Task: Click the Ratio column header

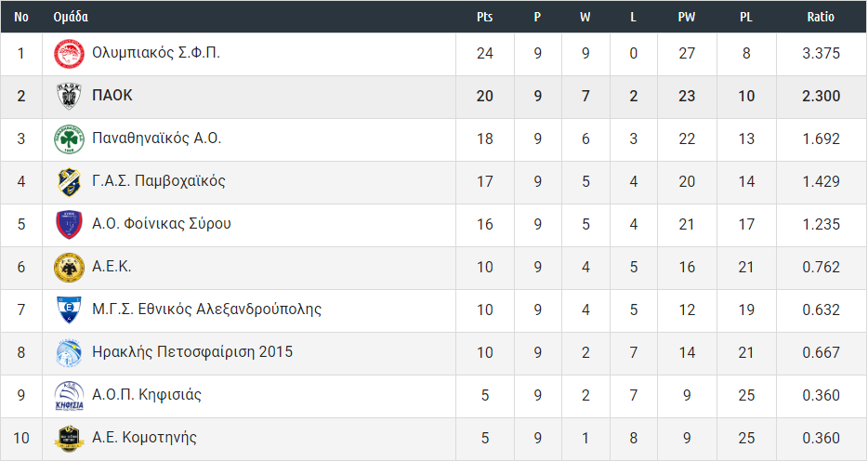Action: [x=821, y=17]
